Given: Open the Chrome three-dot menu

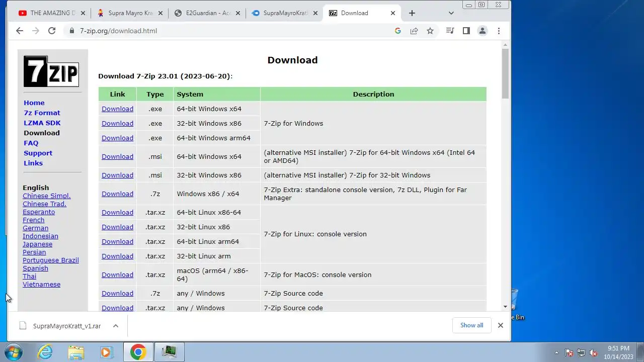Looking at the screenshot, I should click(x=499, y=31).
